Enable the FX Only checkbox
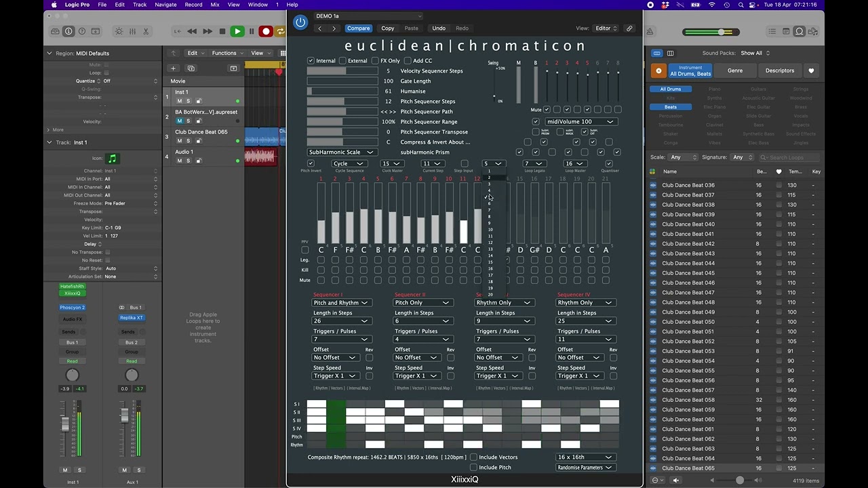This screenshot has height=488, width=868. (x=374, y=61)
